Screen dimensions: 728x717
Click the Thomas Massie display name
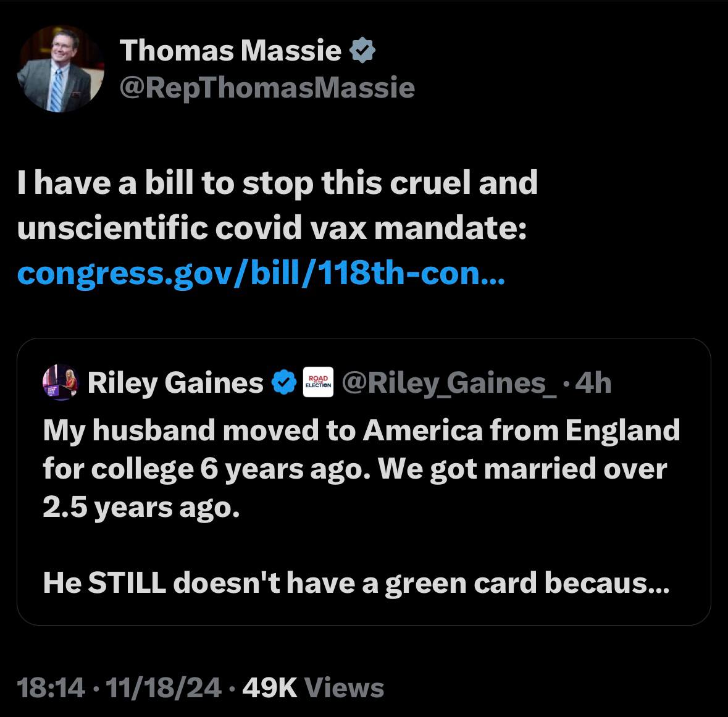(x=230, y=50)
